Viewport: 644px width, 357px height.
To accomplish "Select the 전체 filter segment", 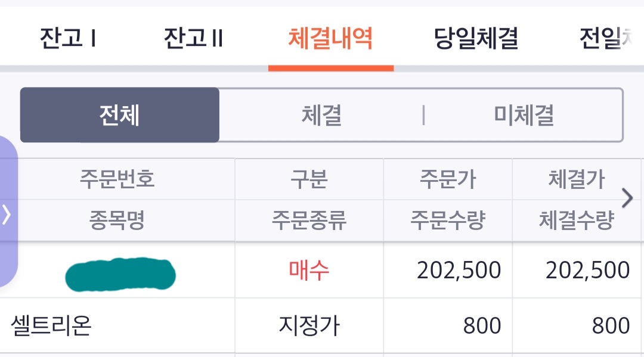I will [119, 115].
